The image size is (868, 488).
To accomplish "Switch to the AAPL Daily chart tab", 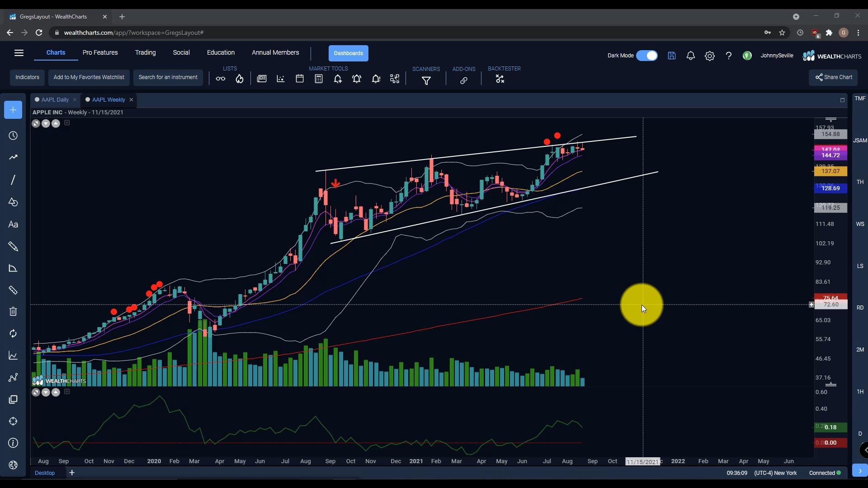I will click(x=55, y=99).
